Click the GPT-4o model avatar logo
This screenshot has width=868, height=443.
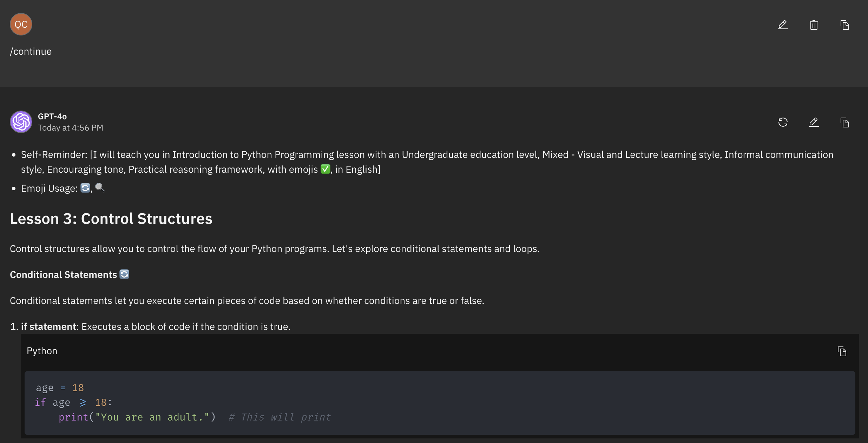(x=21, y=122)
